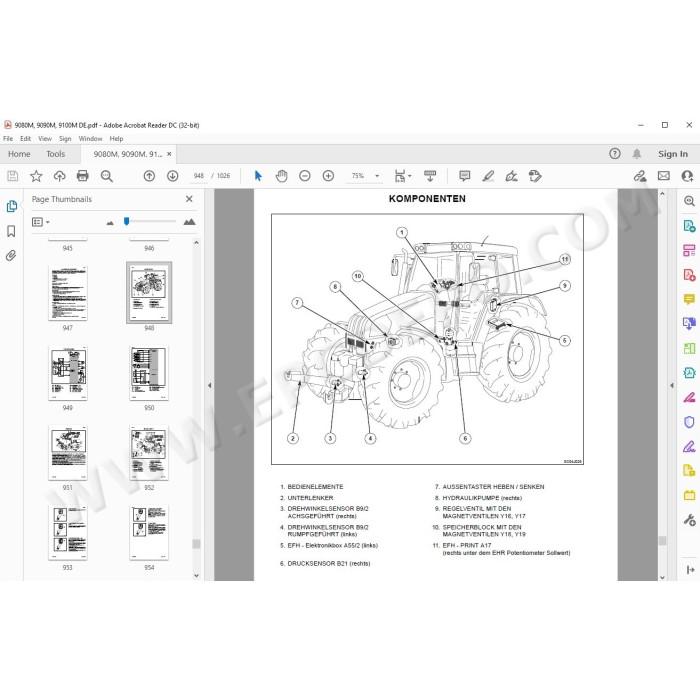Close the 9080M document tab
The image size is (700, 700).
click(x=169, y=154)
